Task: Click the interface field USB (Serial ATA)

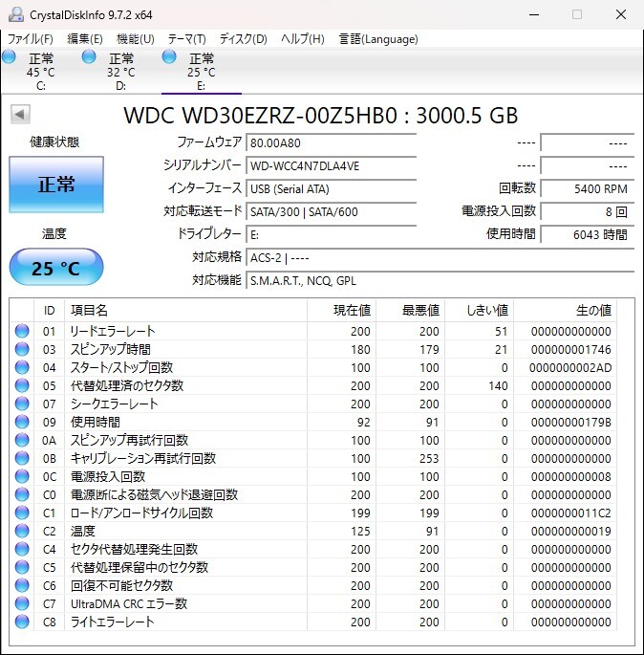Action: pos(331,188)
